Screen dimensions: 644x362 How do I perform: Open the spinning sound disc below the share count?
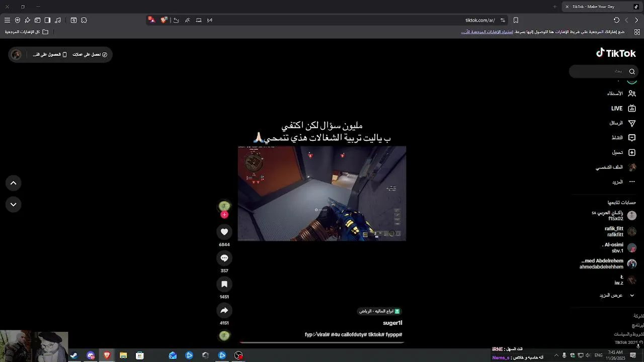click(224, 335)
